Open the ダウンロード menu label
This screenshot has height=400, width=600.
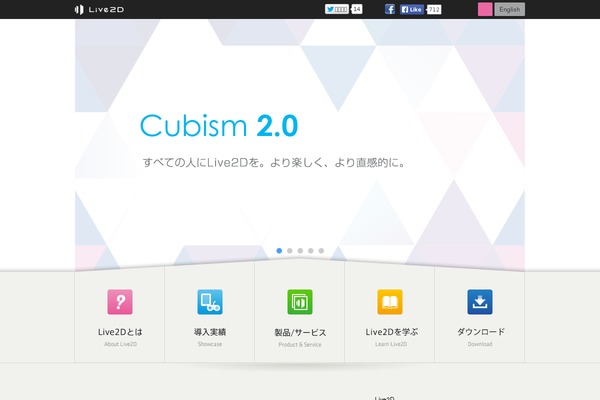tap(481, 332)
